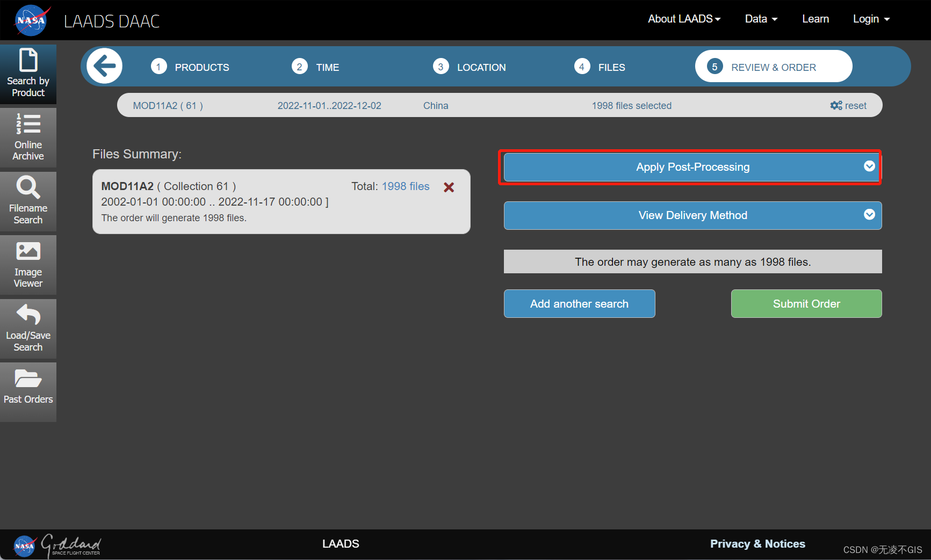Switch to the PRODUCTS step
The image size is (931, 560).
point(202,67)
